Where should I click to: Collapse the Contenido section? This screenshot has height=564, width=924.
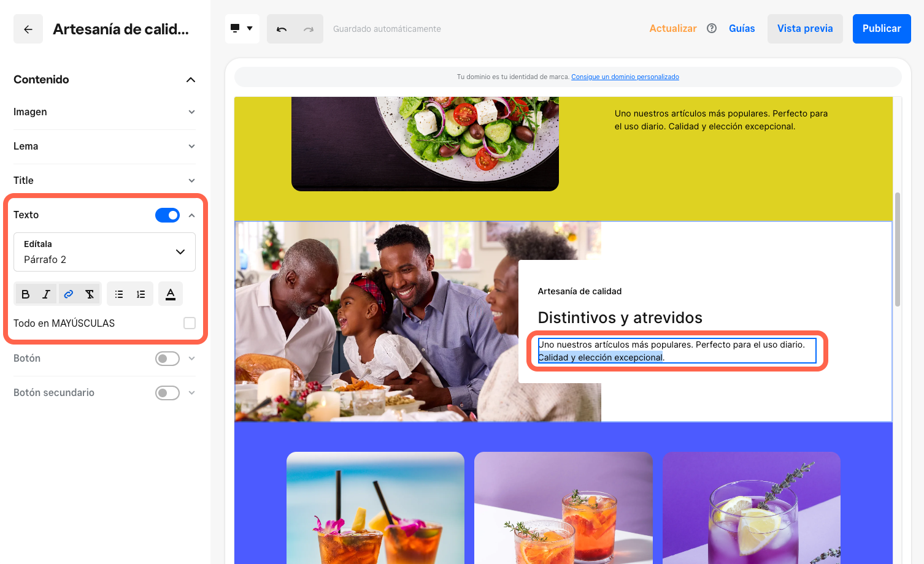[x=191, y=80]
